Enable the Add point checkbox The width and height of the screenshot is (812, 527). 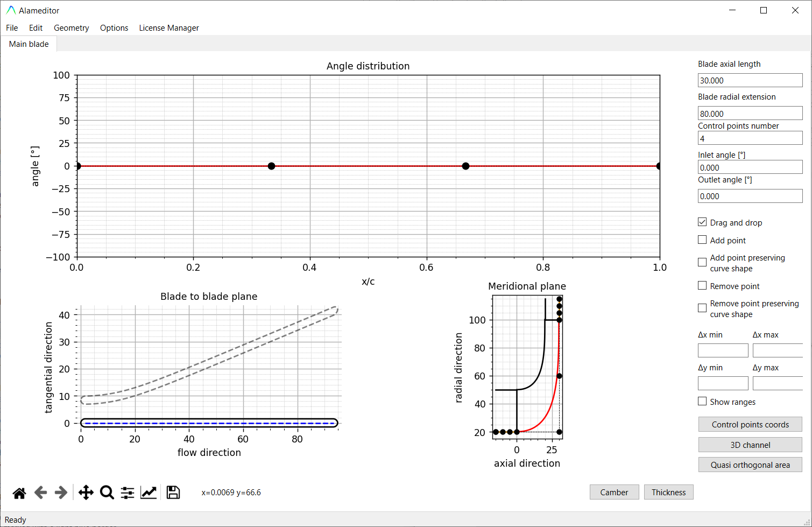point(702,240)
